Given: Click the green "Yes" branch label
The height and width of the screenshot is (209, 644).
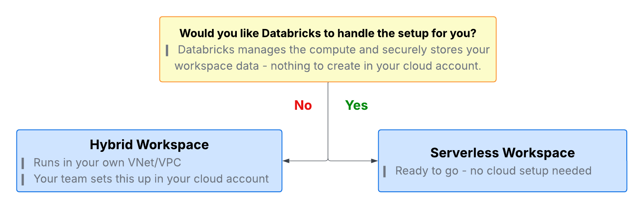Looking at the screenshot, I should [356, 105].
